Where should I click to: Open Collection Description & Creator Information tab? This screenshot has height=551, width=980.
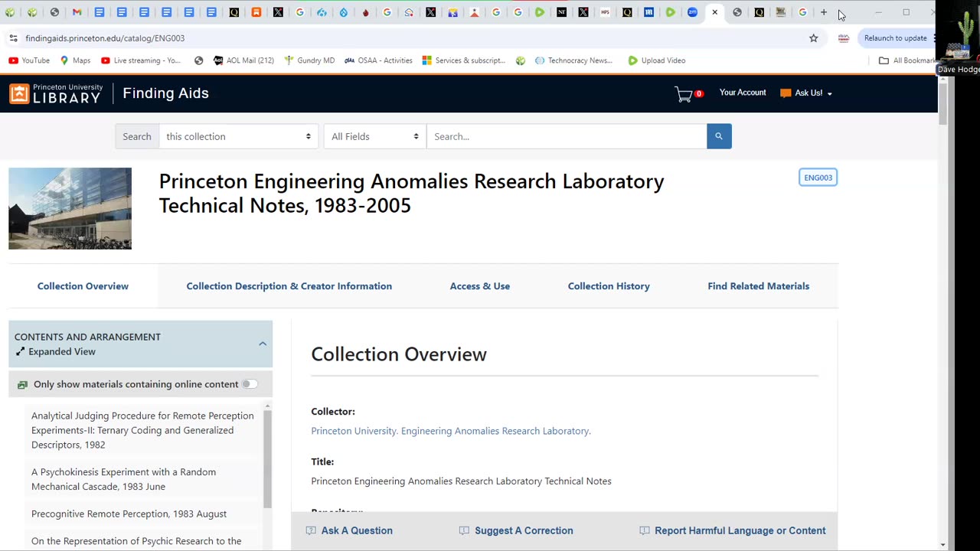click(x=289, y=286)
